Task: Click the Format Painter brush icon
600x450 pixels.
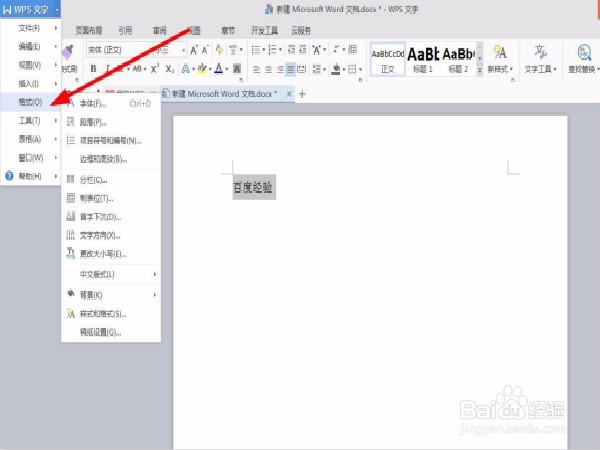Action: click(x=68, y=52)
